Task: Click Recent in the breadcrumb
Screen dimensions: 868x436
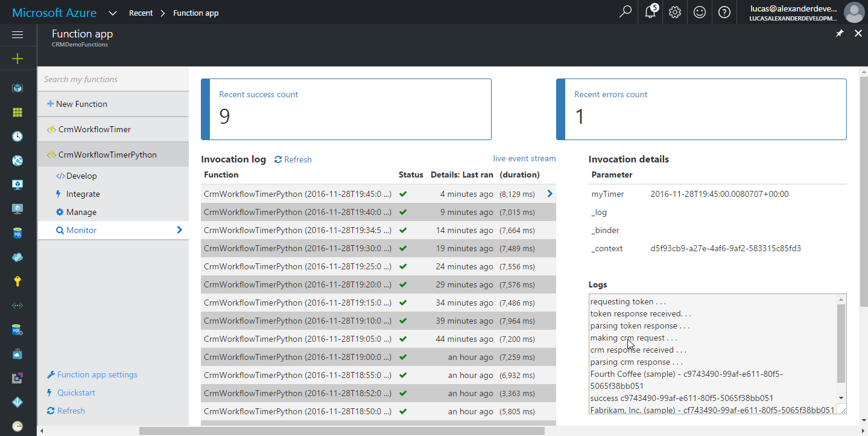Action: coord(141,13)
